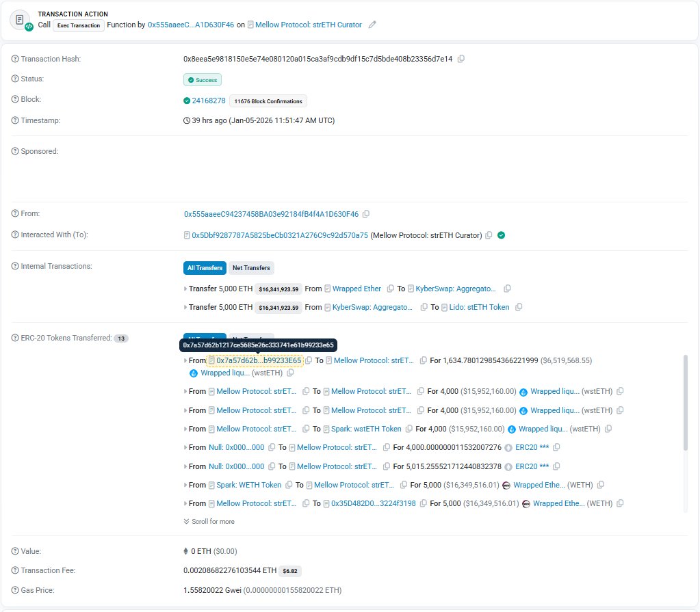
Task: Open Spark: WETH Token link
Action: [248, 485]
